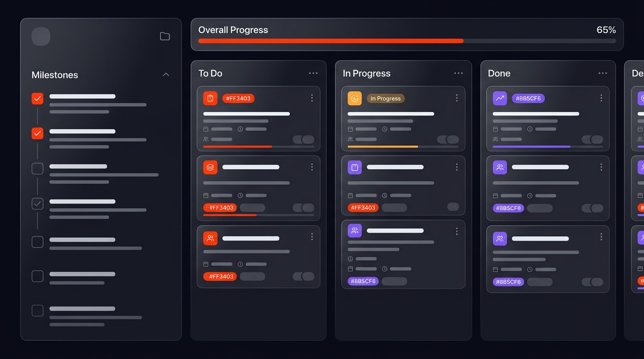Click the purple progress bar on the Done trend chart card
This screenshot has width=644, height=359.
point(548,147)
